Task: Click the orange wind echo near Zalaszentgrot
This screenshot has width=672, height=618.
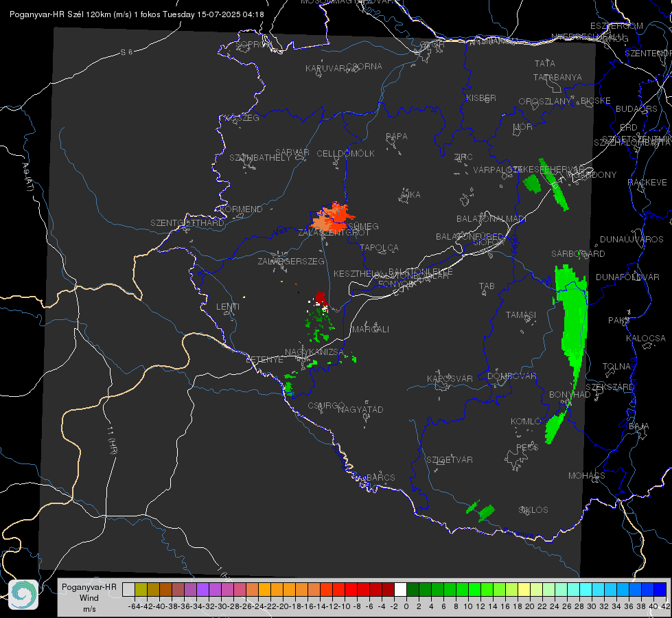Action: (x=333, y=218)
